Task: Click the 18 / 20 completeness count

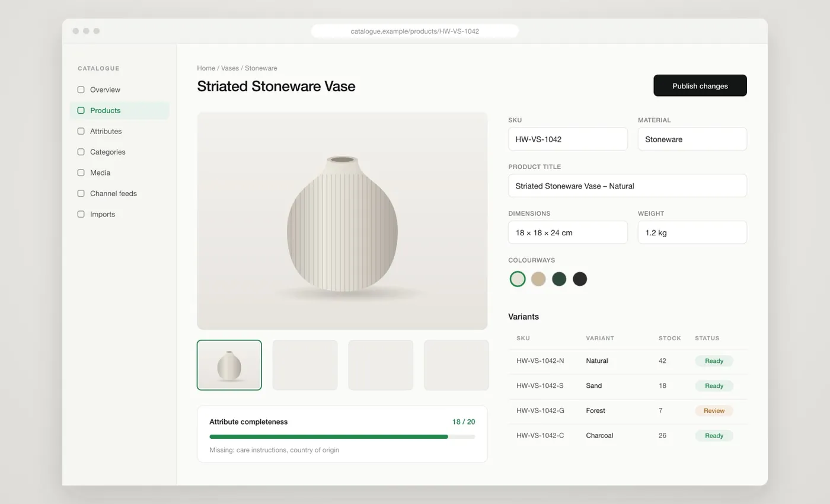Action: pos(464,422)
